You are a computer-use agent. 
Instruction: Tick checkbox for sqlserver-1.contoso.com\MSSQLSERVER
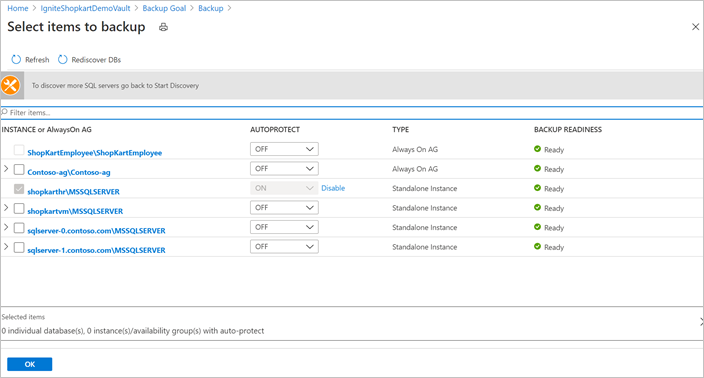coord(19,247)
